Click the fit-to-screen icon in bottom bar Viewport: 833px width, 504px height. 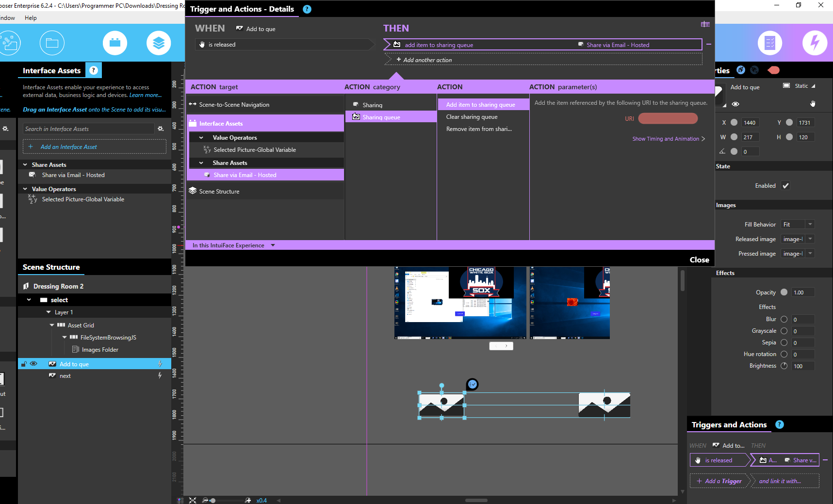(x=193, y=500)
